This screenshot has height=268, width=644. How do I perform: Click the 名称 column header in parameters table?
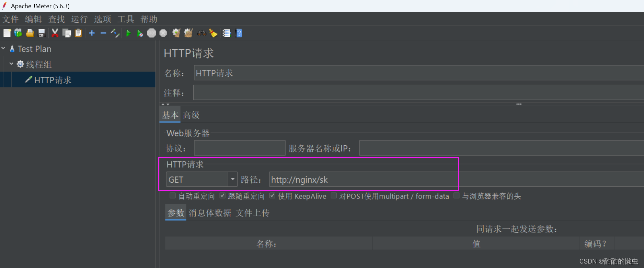click(268, 243)
